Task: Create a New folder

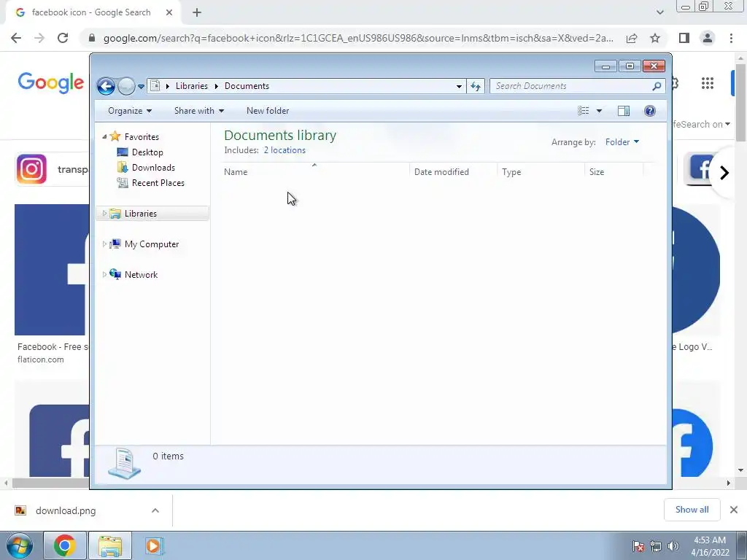Action: pos(268,111)
